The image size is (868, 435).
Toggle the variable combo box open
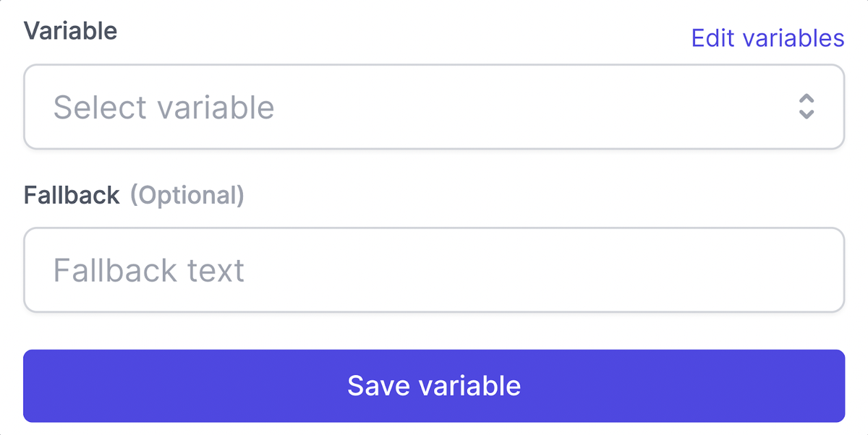click(x=433, y=107)
